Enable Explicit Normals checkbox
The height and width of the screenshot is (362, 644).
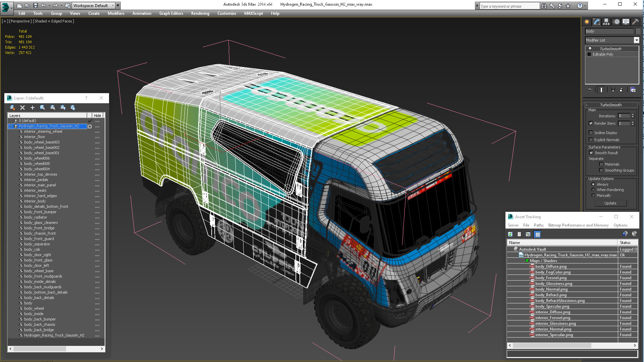click(x=591, y=140)
